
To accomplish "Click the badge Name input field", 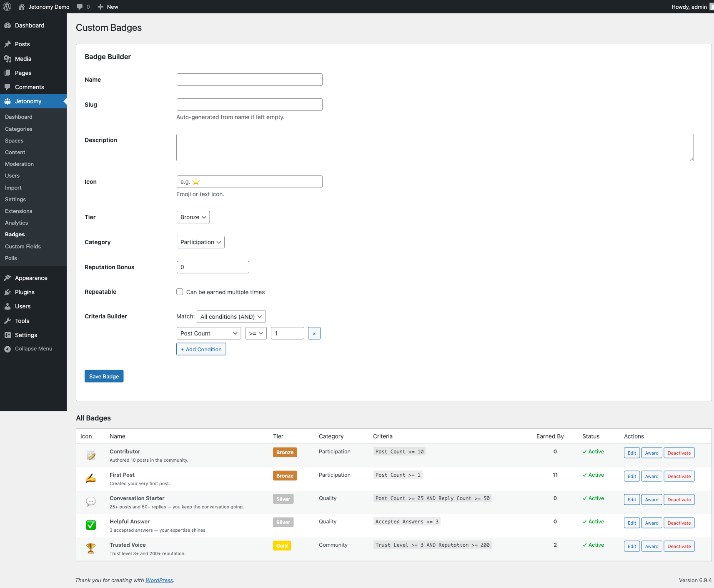I will [x=249, y=79].
